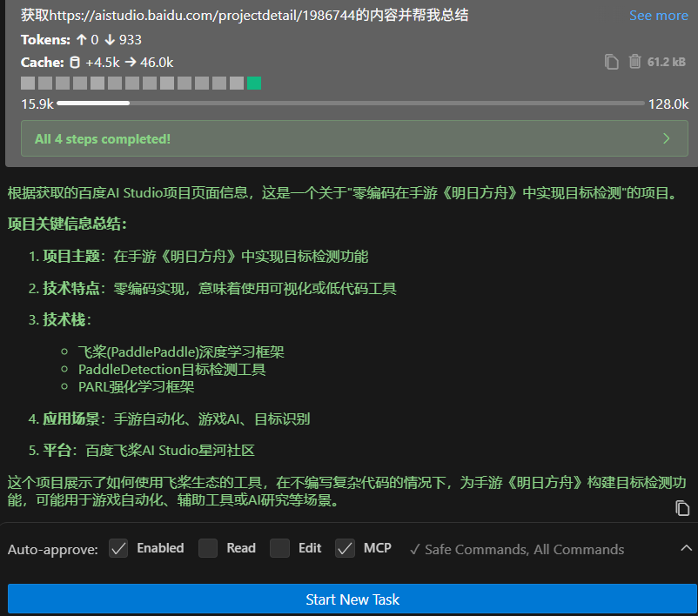Image resolution: width=698 pixels, height=616 pixels.
Task: Select the task prompt text with aistudio URL
Action: pyautogui.click(x=245, y=15)
